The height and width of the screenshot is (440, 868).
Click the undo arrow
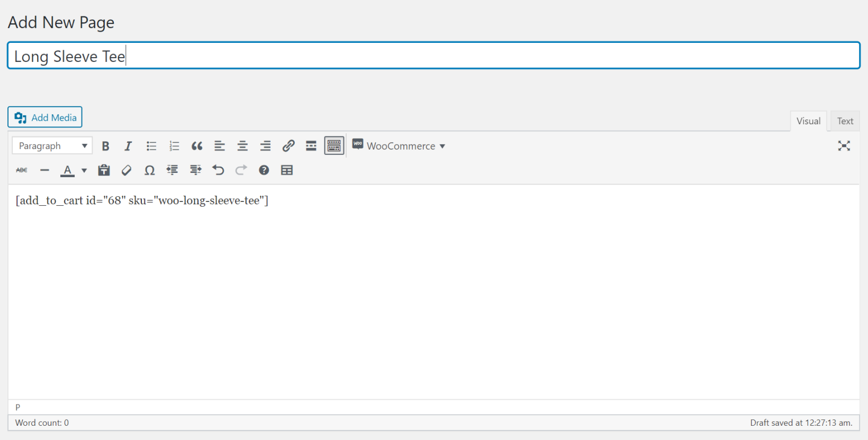218,170
